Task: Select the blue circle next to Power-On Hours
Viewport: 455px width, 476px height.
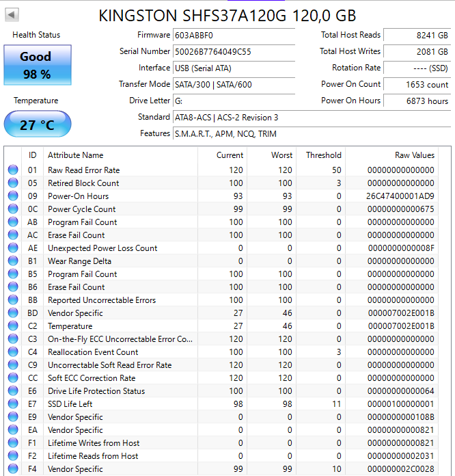Action: tap(13, 196)
